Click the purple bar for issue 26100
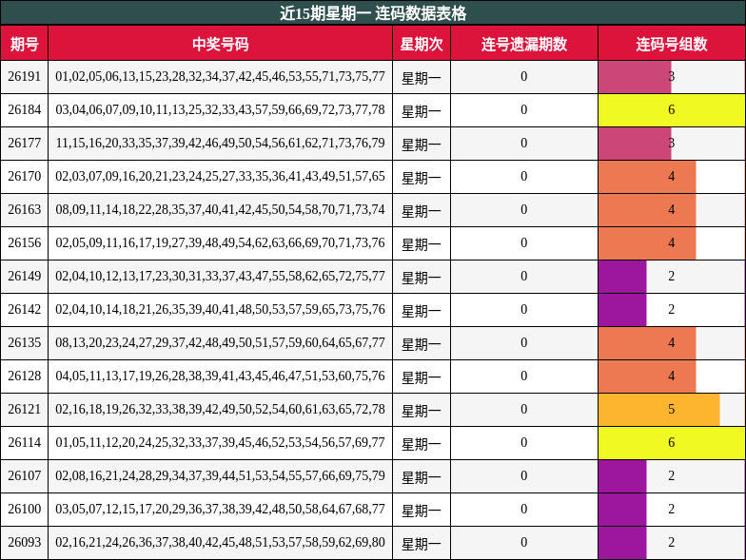 click(x=622, y=510)
